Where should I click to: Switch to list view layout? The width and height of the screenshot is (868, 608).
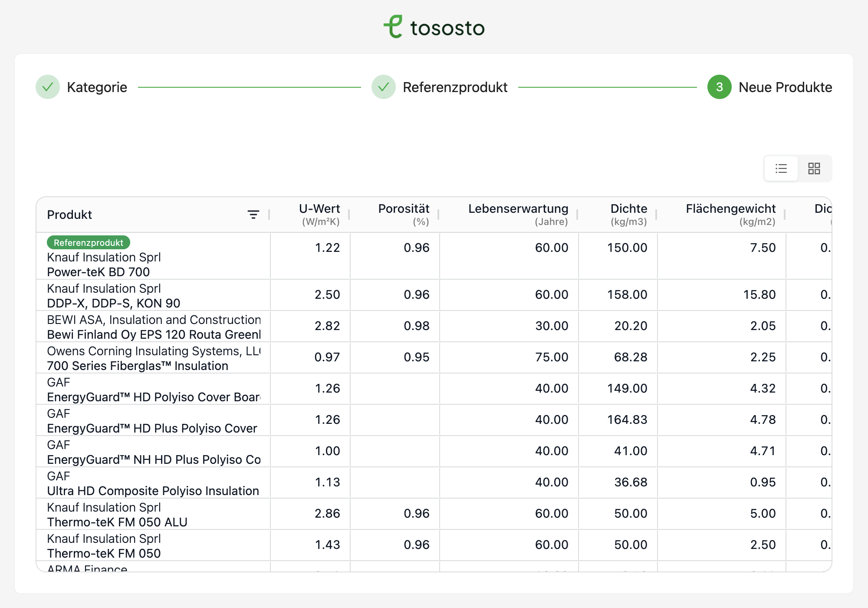coord(781,169)
